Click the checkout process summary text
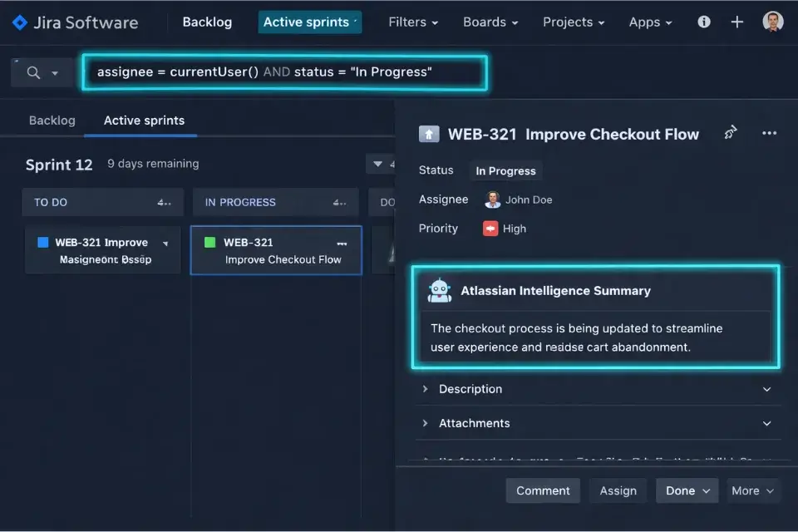 [x=576, y=337]
